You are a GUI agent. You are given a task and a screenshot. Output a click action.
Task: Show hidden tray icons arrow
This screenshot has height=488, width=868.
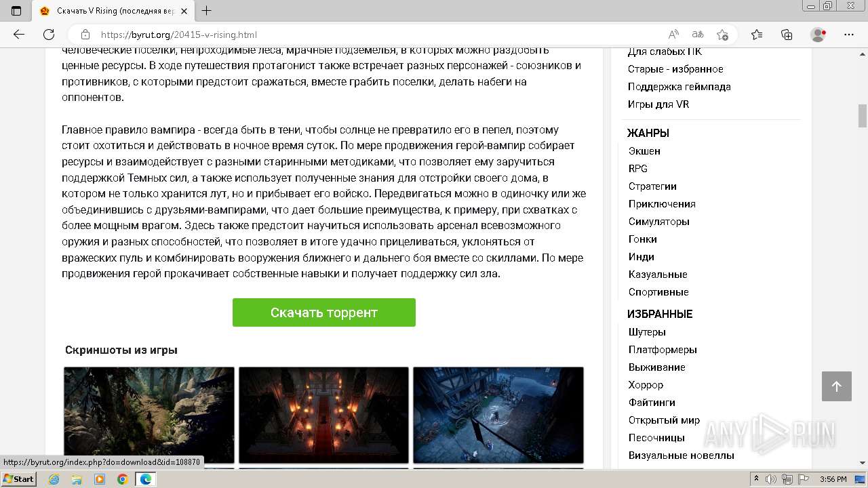(756, 479)
